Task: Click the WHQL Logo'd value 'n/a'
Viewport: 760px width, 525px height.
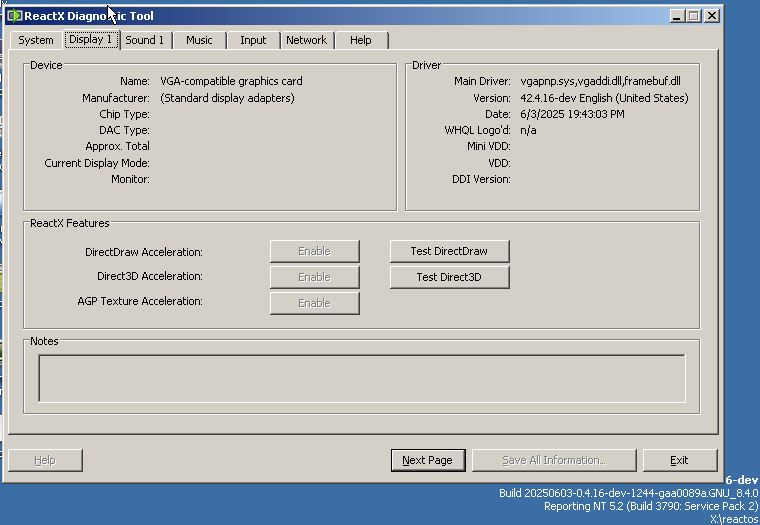Action: [528, 130]
